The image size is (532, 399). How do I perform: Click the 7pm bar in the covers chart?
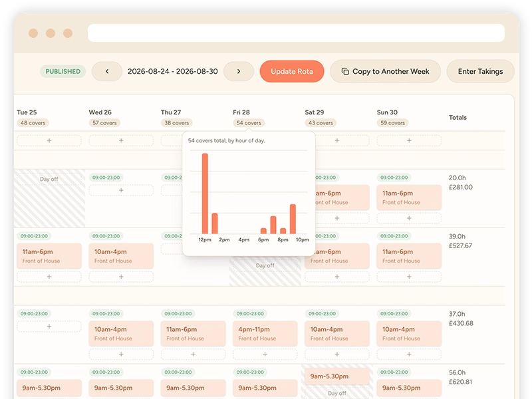(x=273, y=225)
